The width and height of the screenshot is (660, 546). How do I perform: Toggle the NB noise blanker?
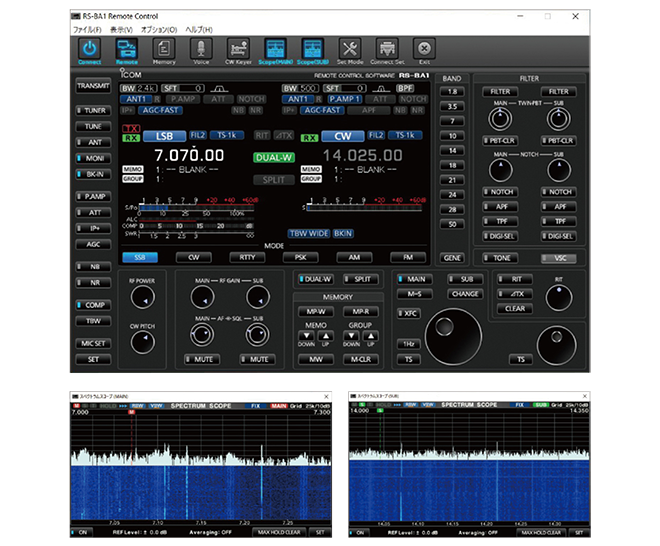pyautogui.click(x=93, y=267)
